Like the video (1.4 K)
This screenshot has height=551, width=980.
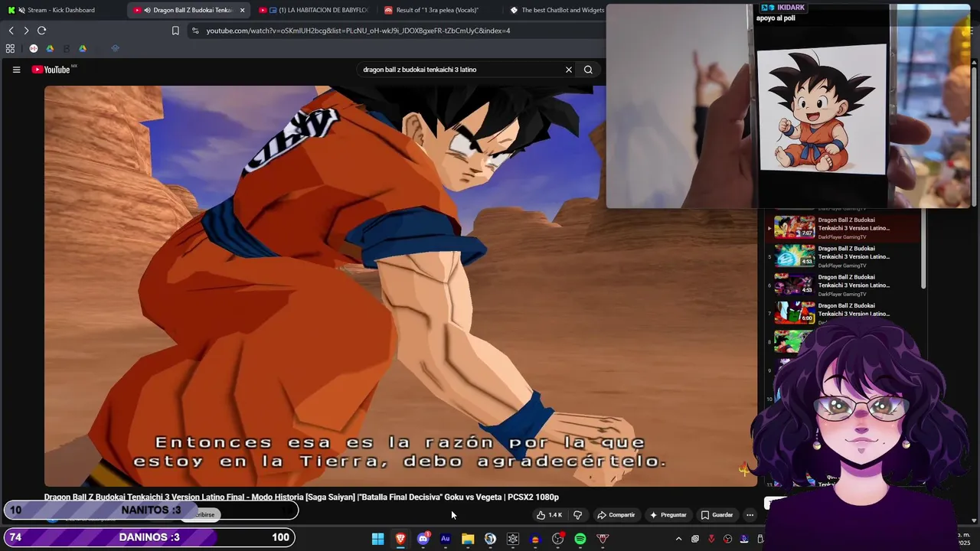coord(550,515)
